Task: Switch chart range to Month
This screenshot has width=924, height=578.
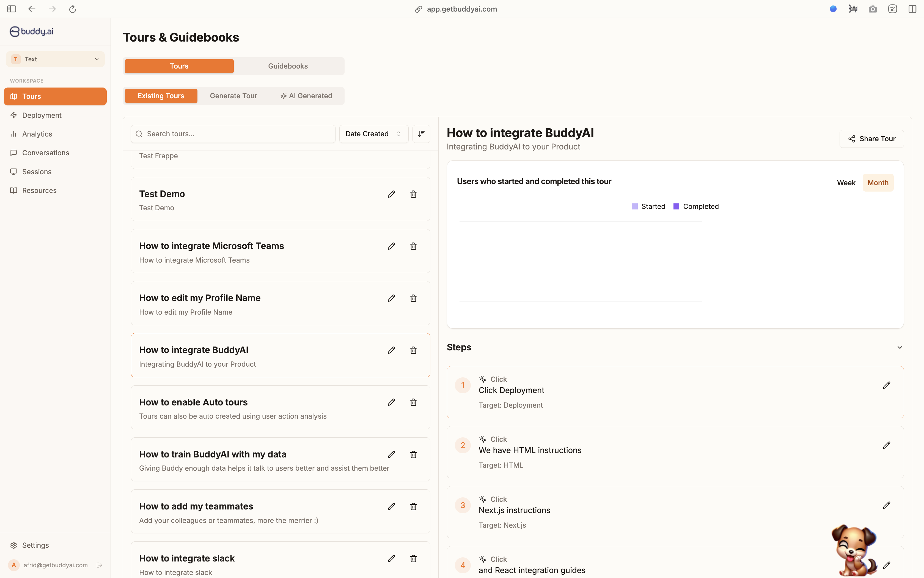Action: click(878, 183)
